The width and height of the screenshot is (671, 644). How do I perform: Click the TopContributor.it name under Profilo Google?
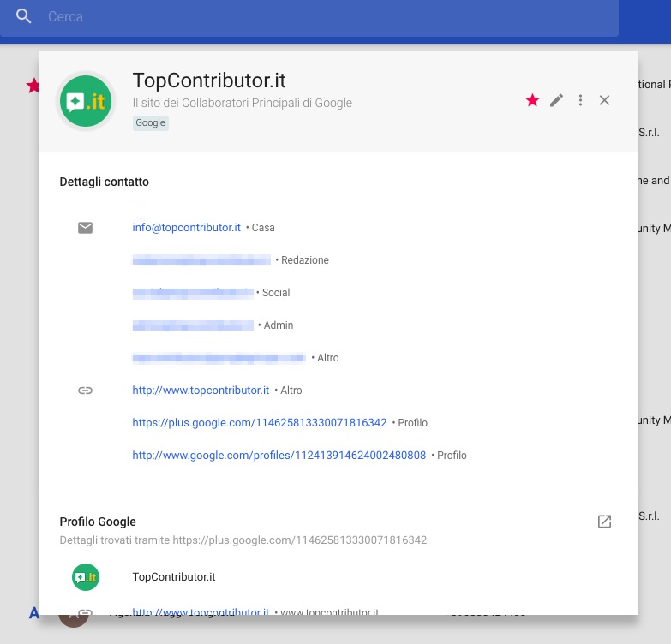174,577
